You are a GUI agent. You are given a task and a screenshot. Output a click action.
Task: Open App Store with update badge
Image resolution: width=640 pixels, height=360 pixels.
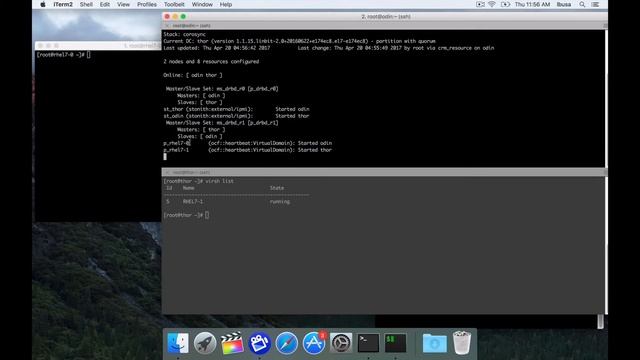click(314, 343)
